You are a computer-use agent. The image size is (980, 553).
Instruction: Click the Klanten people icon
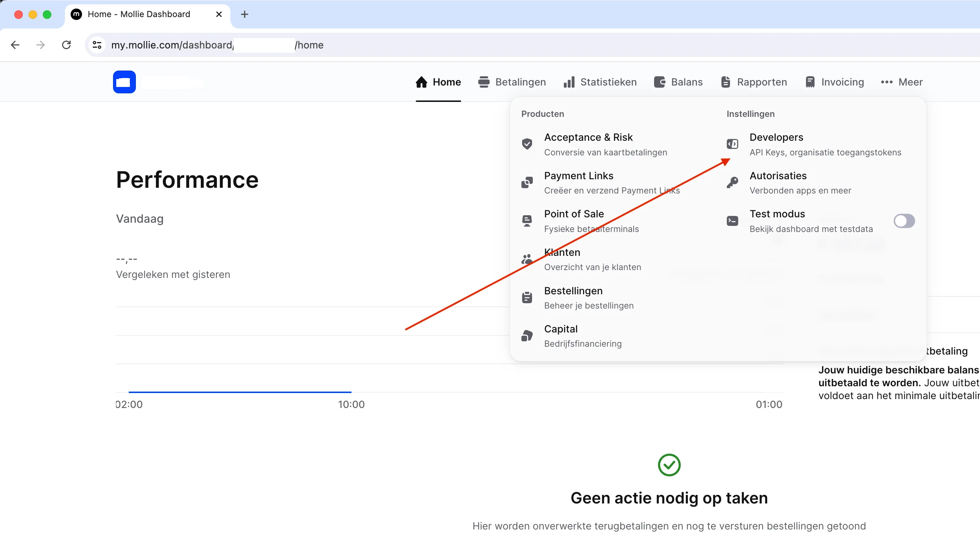click(x=527, y=259)
